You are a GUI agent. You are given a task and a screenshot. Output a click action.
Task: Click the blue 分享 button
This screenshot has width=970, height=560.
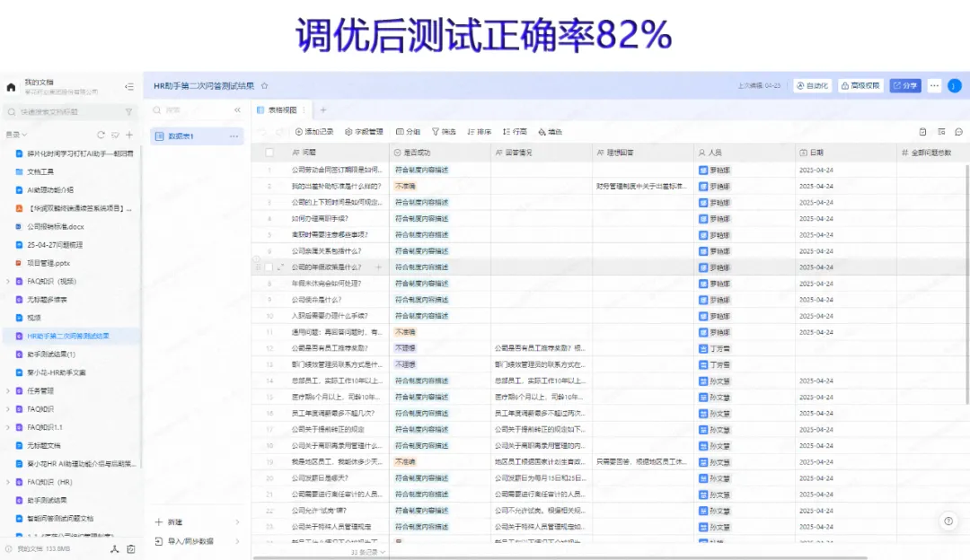click(x=905, y=86)
